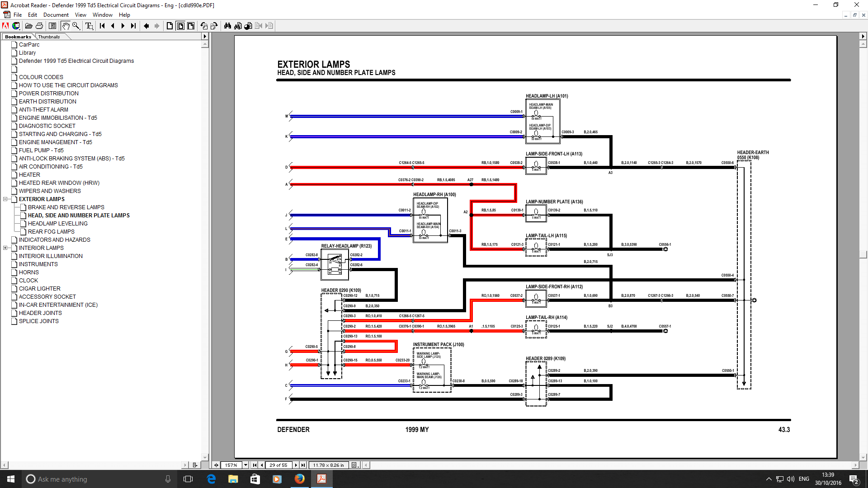
Task: Open the zoom level dropdown arrow
Action: point(245,465)
